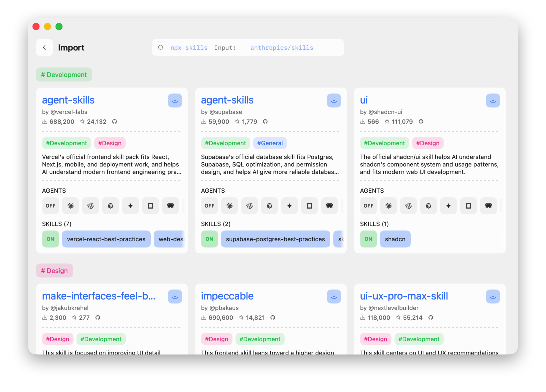The width and height of the screenshot is (546, 392).
Task: Open the GitHub repo for shadcn-ui's ui pack
Action: click(421, 122)
